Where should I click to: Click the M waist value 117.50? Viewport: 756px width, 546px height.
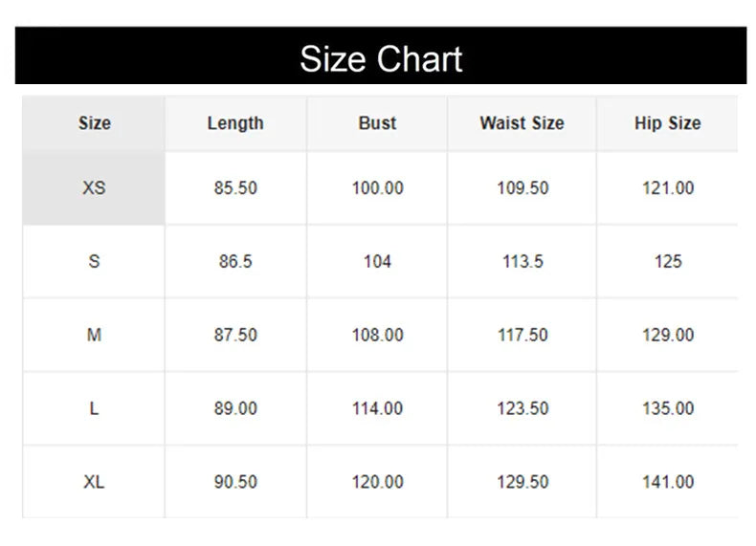[523, 335]
